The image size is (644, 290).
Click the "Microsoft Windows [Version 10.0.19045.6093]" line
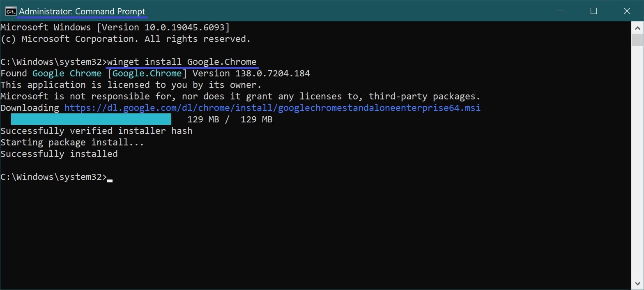[115, 28]
